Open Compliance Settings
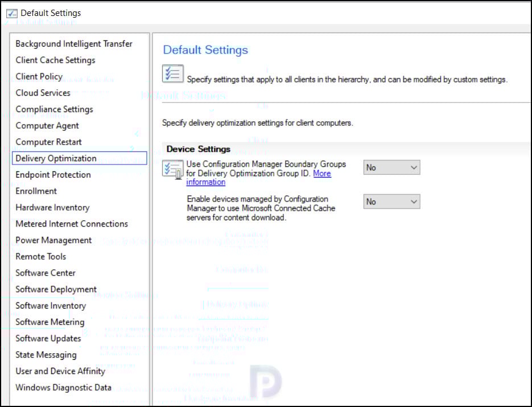532x407 pixels. pyautogui.click(x=54, y=109)
